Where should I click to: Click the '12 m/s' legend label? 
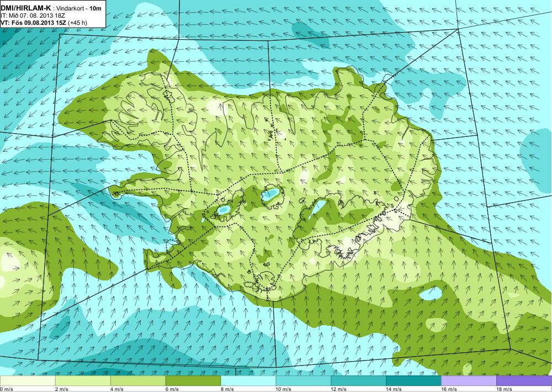[338, 389]
